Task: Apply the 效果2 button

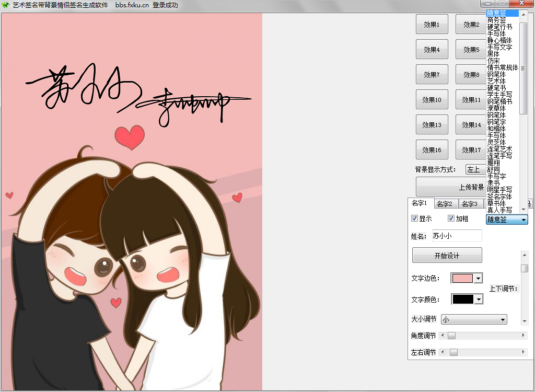Action: coord(471,25)
